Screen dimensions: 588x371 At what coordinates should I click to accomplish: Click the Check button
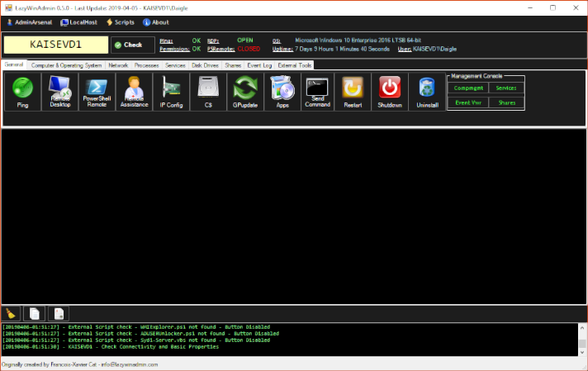132,45
